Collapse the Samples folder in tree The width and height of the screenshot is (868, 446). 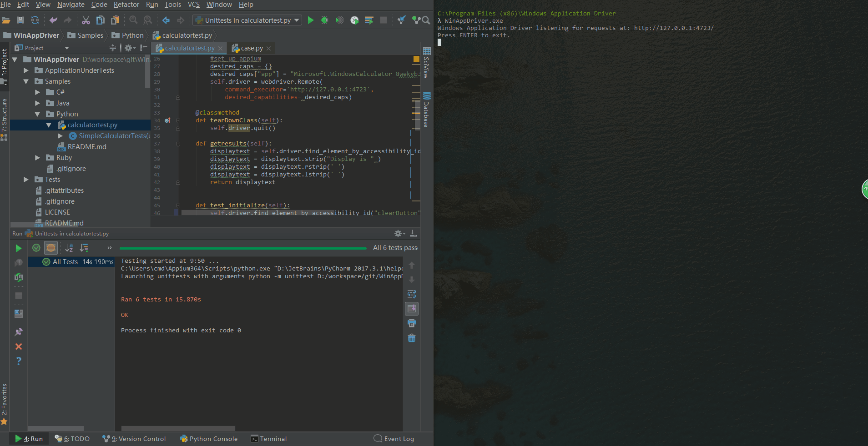pyautogui.click(x=26, y=81)
